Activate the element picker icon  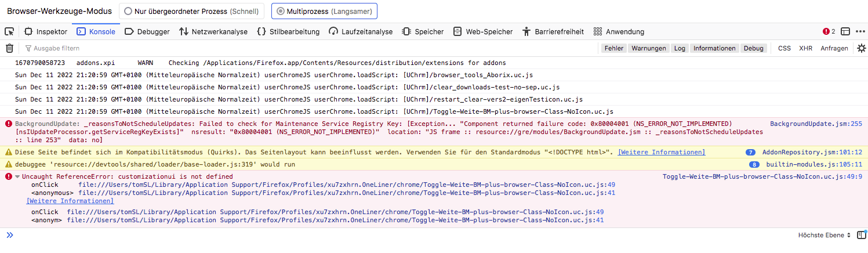(9, 31)
